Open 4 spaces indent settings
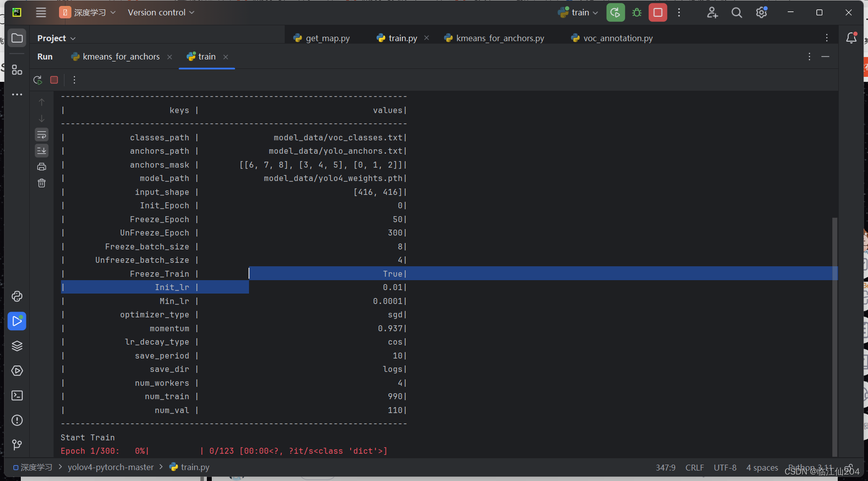This screenshot has height=481, width=868. [762, 468]
